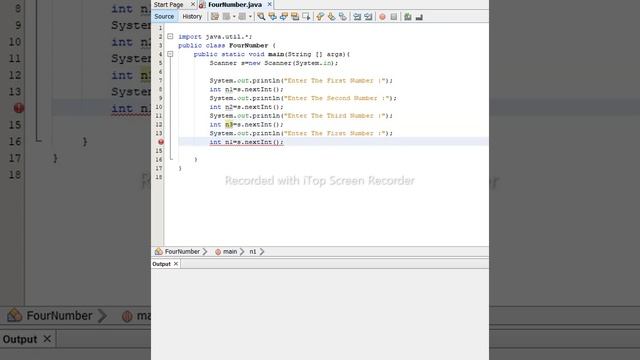Click the Comment code icon
Viewport: 640px width, 360px height.
[x=407, y=17]
